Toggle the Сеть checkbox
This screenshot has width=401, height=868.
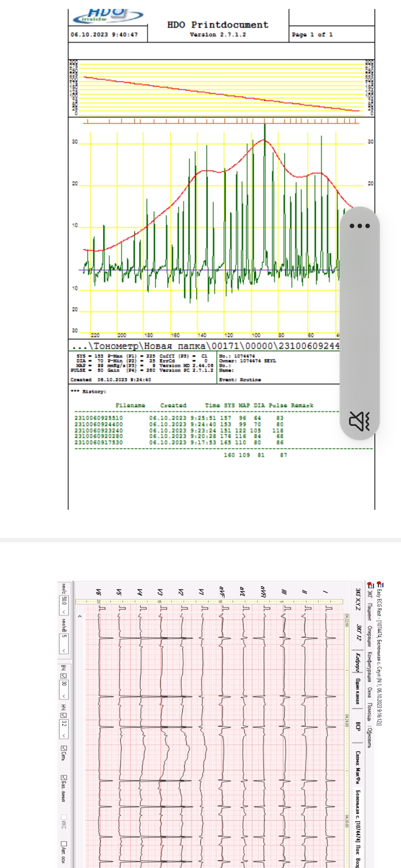pos(63,748)
